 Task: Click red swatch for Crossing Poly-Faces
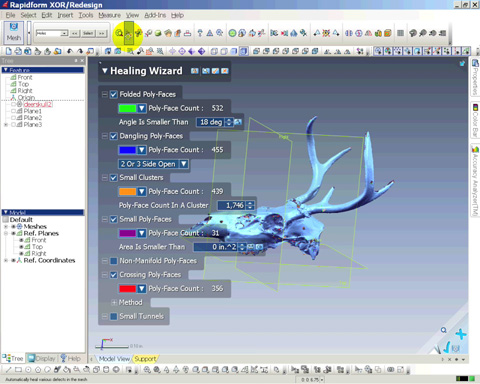[x=128, y=289]
